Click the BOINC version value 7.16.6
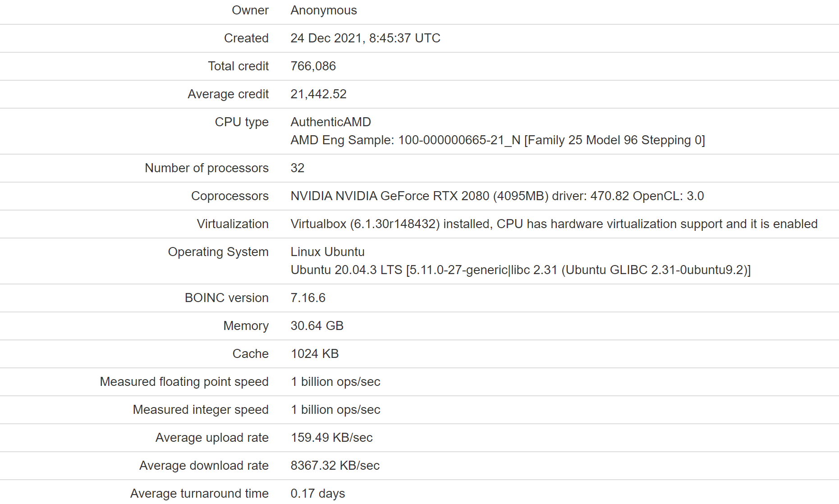This screenshot has height=504, width=839. [x=308, y=298]
